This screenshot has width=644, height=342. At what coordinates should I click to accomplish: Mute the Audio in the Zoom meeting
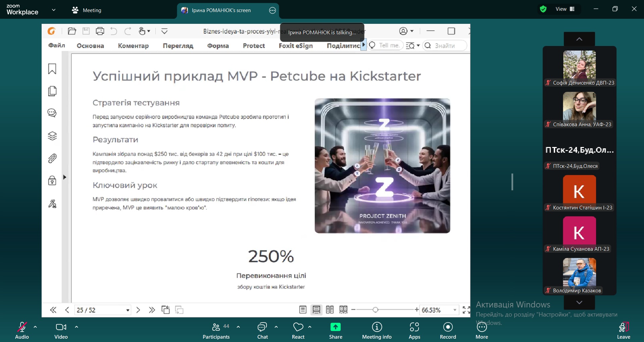pos(21,330)
